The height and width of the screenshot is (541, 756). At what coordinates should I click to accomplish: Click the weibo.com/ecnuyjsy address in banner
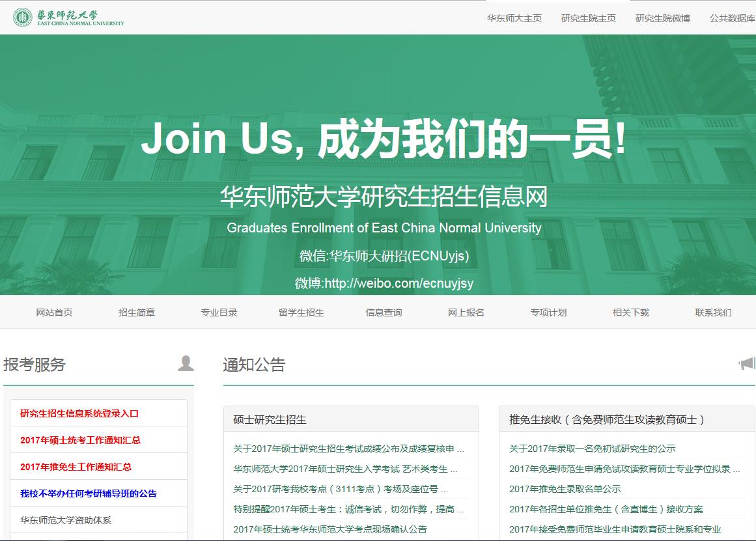tap(399, 283)
